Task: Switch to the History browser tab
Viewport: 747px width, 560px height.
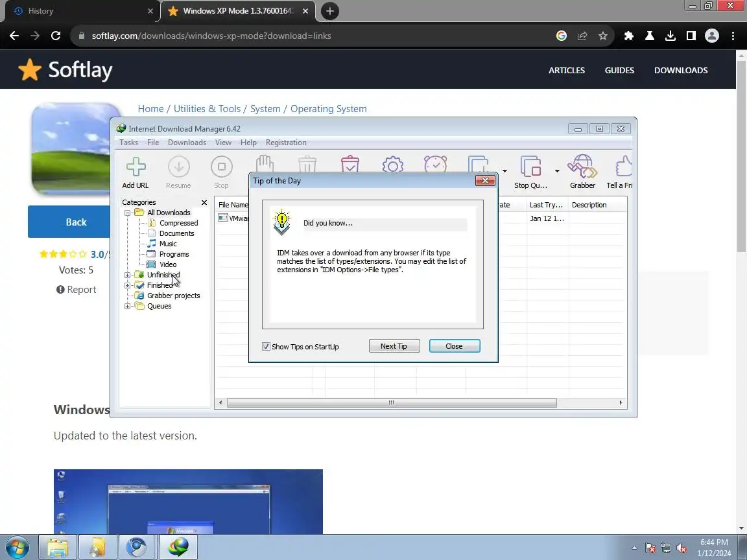Action: point(80,11)
